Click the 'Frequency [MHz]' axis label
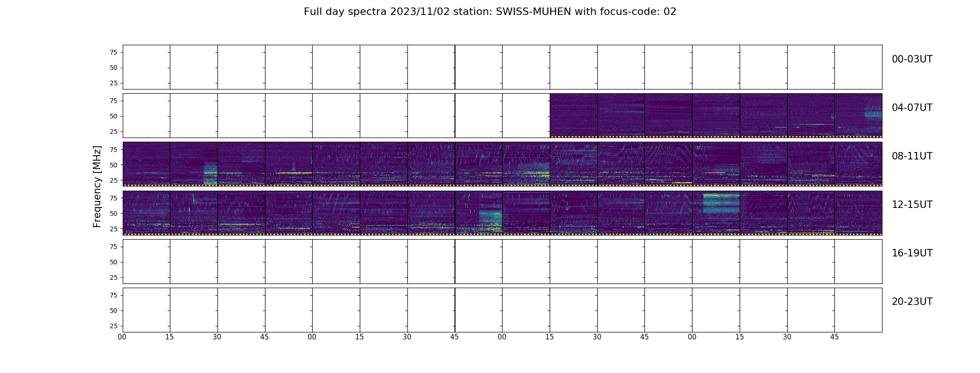 click(x=97, y=186)
